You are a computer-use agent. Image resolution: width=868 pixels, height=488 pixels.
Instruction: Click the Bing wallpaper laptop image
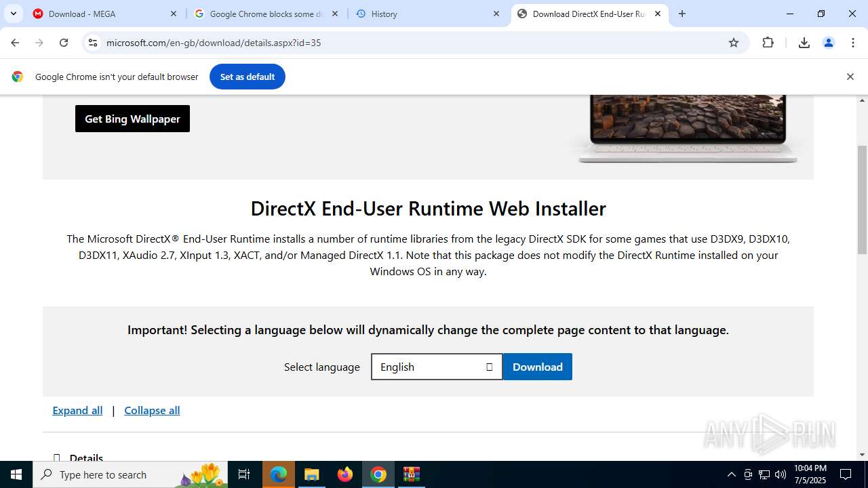point(688,129)
